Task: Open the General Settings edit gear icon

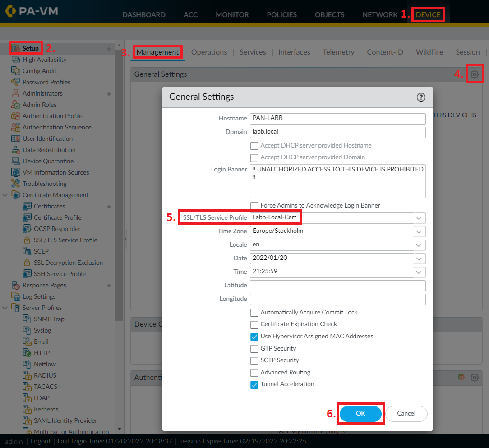Action: click(475, 74)
